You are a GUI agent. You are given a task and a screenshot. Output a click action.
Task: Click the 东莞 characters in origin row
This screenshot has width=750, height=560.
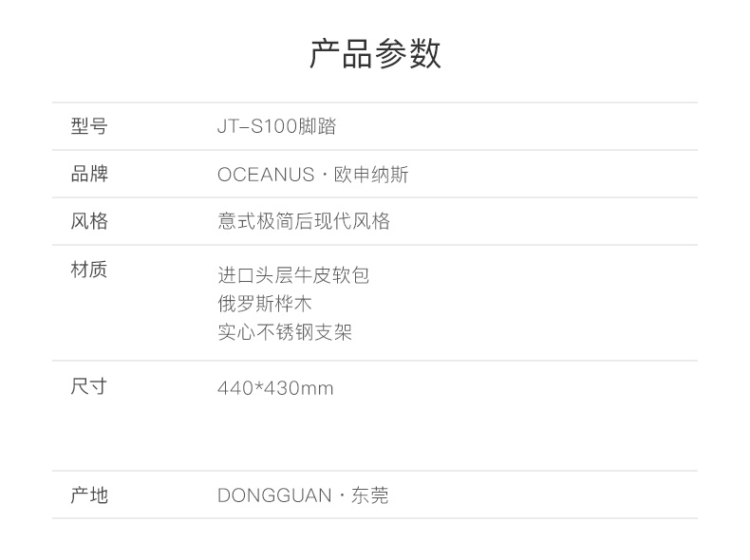click(x=369, y=495)
